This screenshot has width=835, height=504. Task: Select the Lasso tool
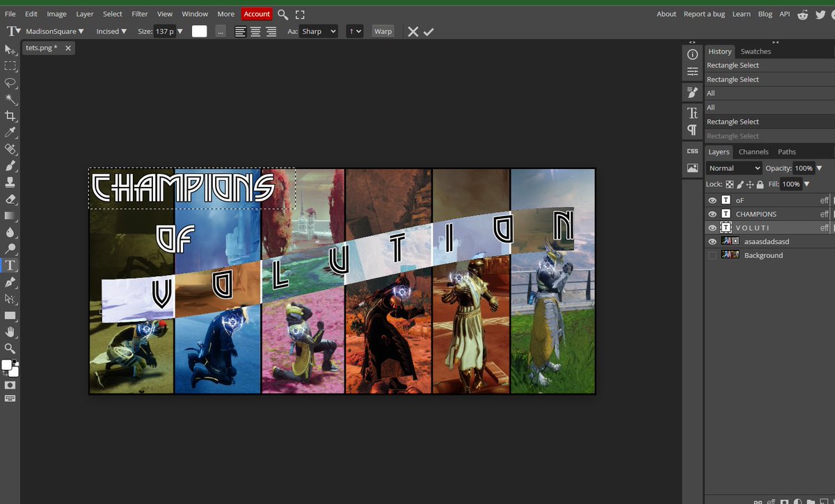point(10,83)
